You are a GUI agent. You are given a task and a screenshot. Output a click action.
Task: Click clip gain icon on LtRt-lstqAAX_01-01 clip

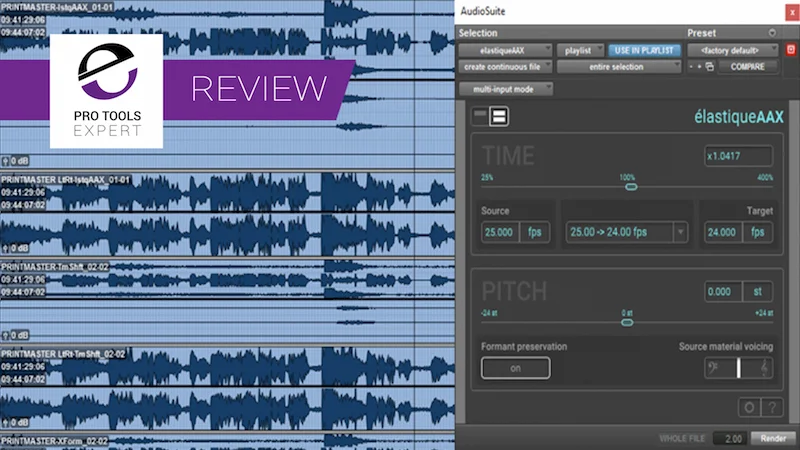click(5, 248)
